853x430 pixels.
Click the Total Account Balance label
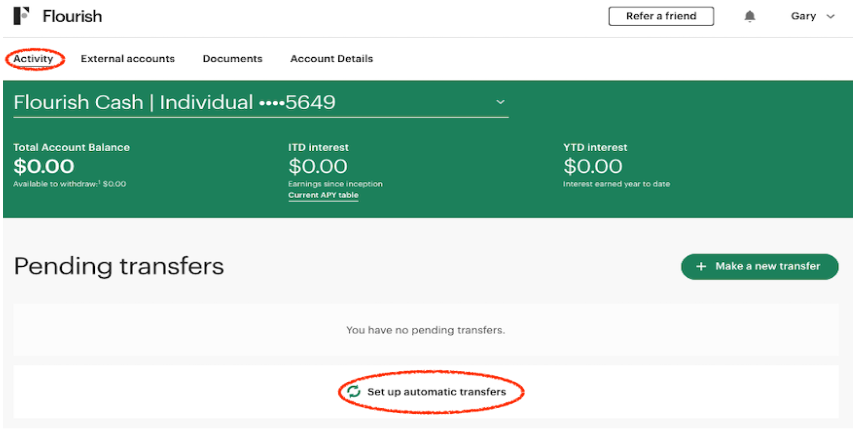71,148
